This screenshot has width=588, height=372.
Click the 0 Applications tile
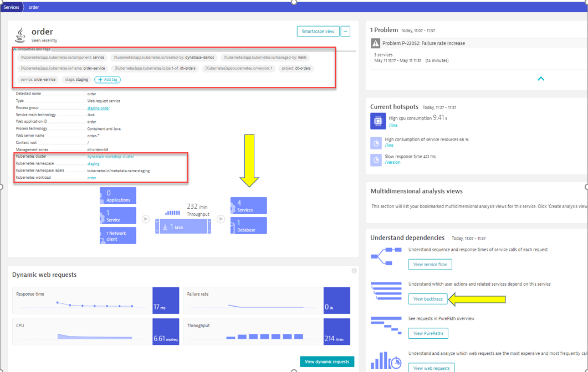point(118,196)
